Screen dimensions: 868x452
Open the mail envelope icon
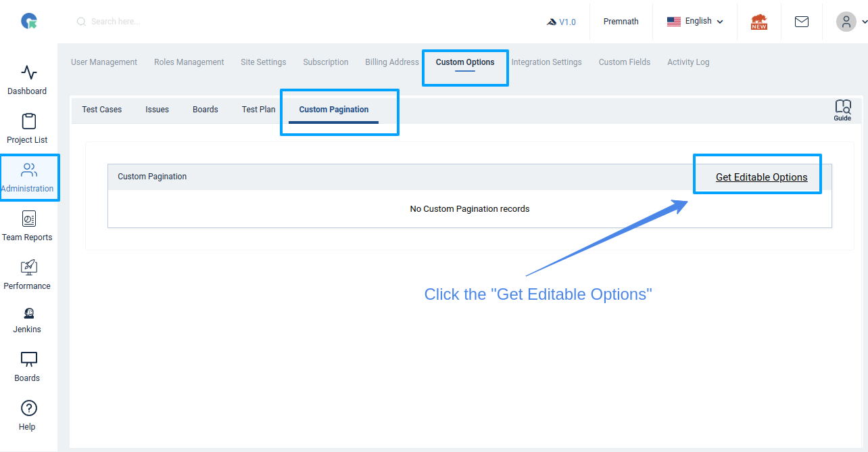pos(802,22)
